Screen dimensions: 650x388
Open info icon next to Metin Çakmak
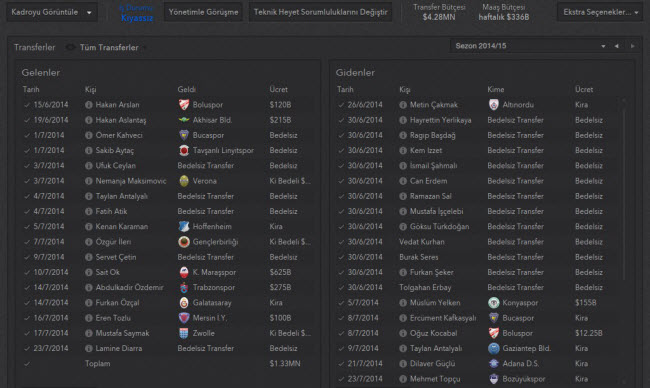pos(403,105)
